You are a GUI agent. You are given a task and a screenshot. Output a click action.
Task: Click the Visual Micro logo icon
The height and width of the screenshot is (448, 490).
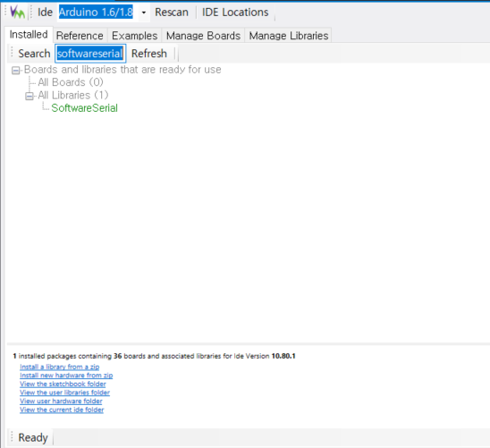(x=17, y=13)
